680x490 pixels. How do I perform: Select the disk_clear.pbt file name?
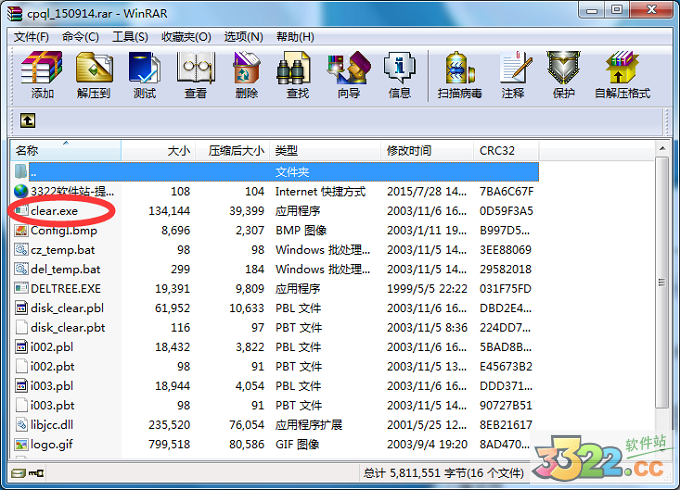(68, 327)
